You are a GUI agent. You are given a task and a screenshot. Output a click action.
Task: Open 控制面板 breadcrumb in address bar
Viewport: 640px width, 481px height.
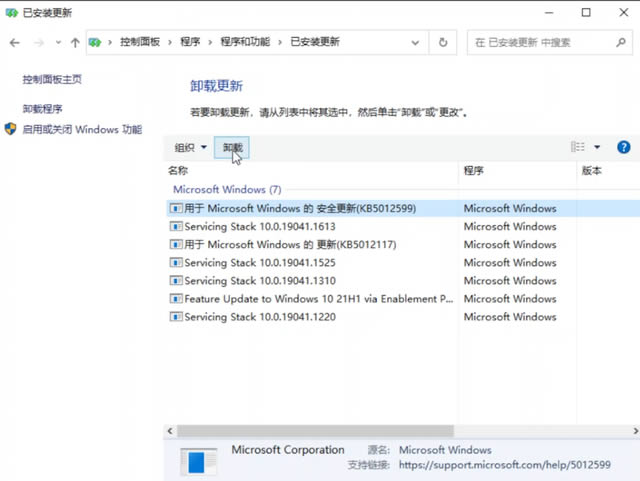[140, 42]
